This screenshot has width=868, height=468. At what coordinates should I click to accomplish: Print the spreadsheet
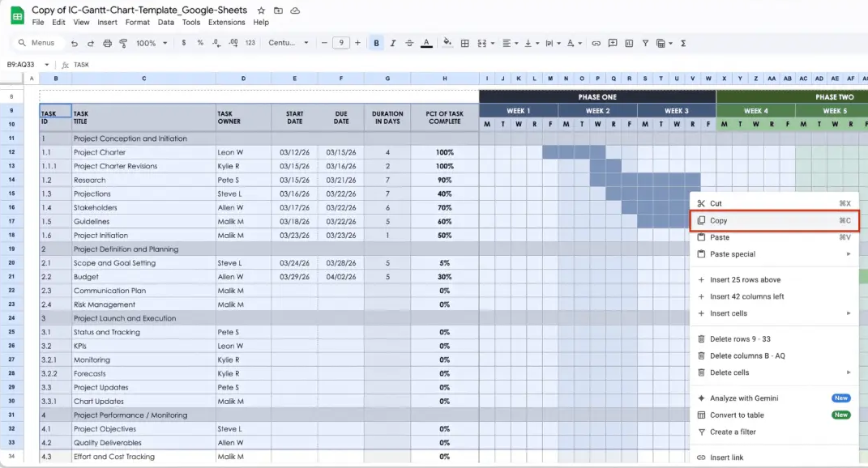click(x=106, y=42)
